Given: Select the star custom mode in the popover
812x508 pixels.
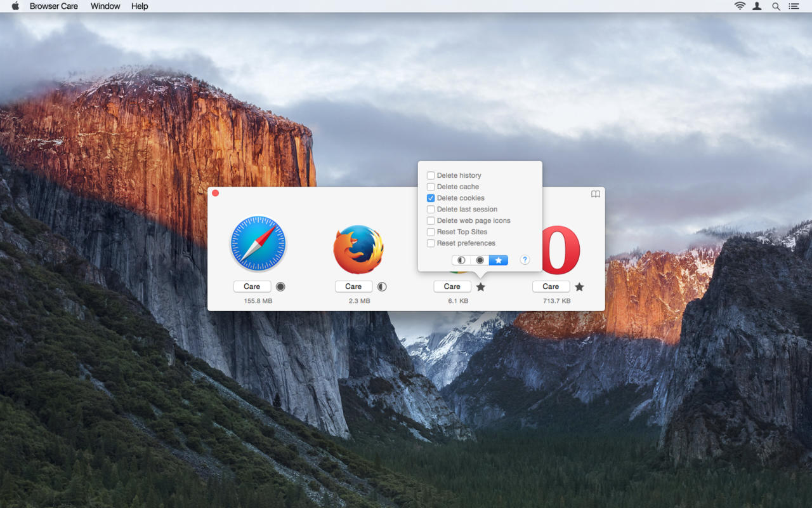Looking at the screenshot, I should (499, 260).
